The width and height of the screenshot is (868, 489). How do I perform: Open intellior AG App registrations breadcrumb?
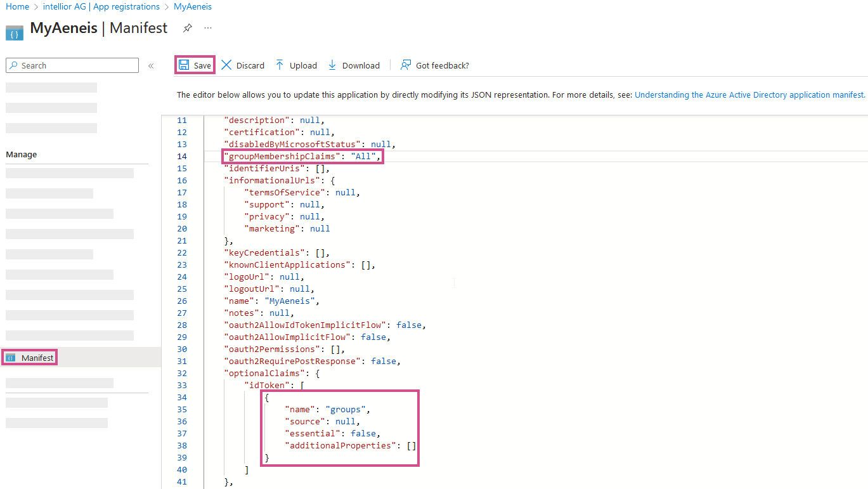click(x=101, y=6)
